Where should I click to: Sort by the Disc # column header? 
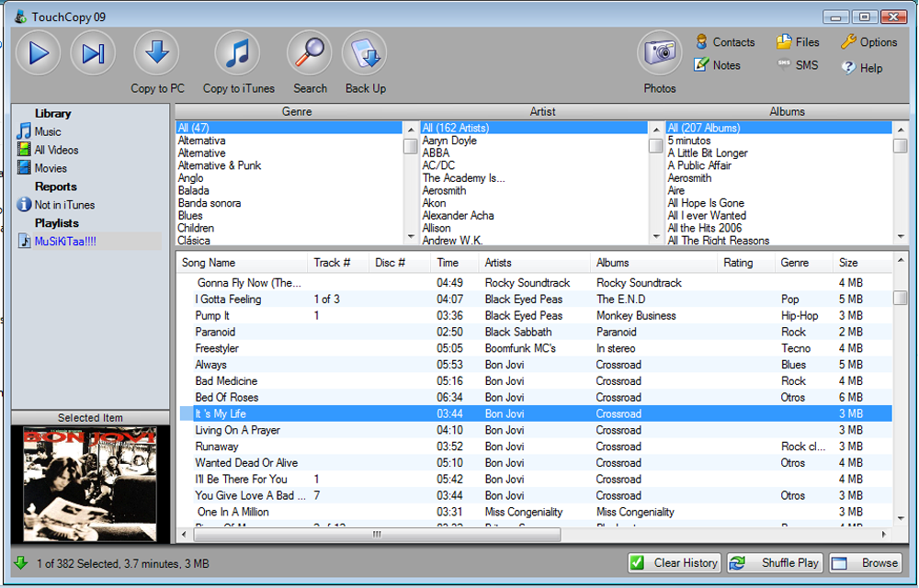pos(400,263)
